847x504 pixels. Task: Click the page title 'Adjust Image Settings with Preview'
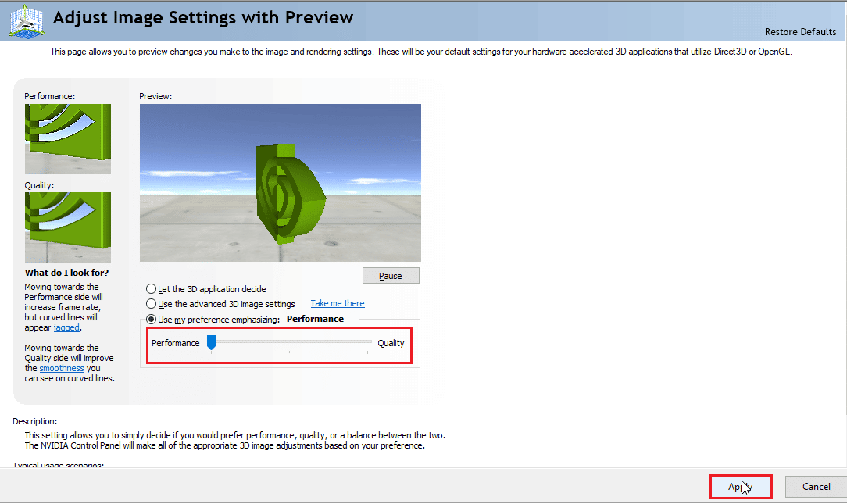pyautogui.click(x=202, y=18)
